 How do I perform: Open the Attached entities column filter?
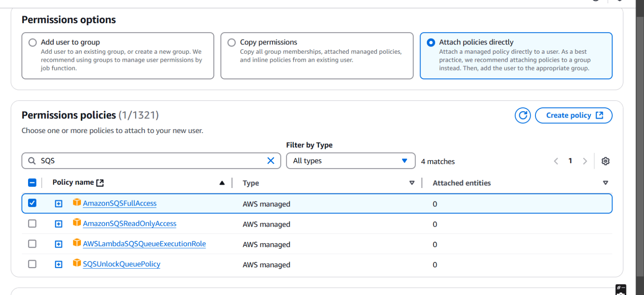[605, 183]
